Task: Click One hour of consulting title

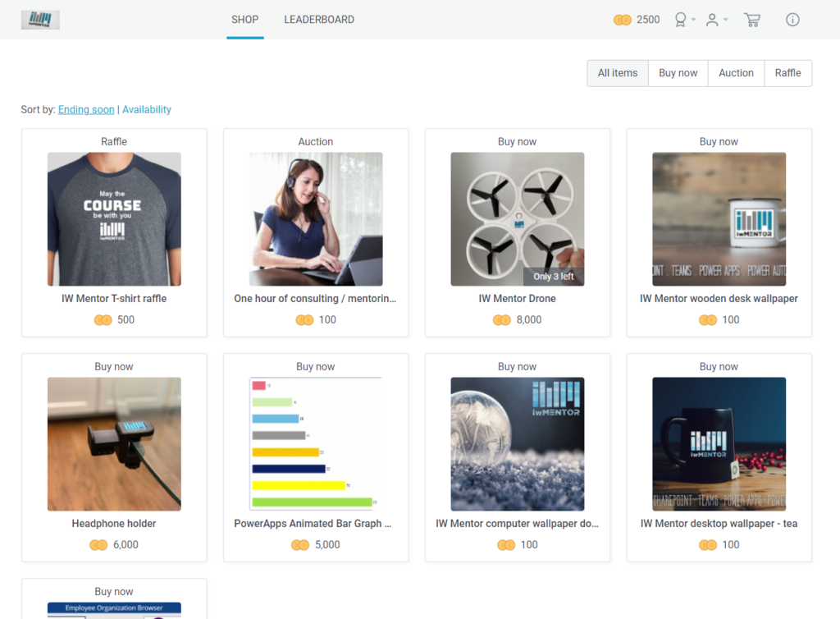Action: [315, 299]
